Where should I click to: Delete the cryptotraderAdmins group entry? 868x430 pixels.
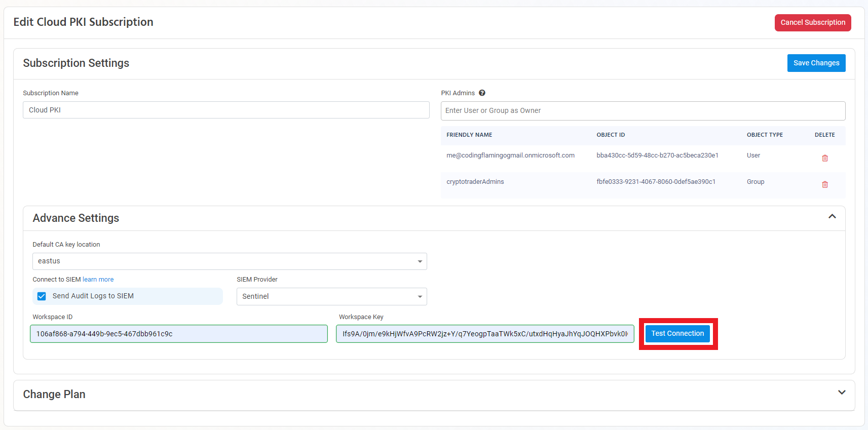click(x=824, y=185)
